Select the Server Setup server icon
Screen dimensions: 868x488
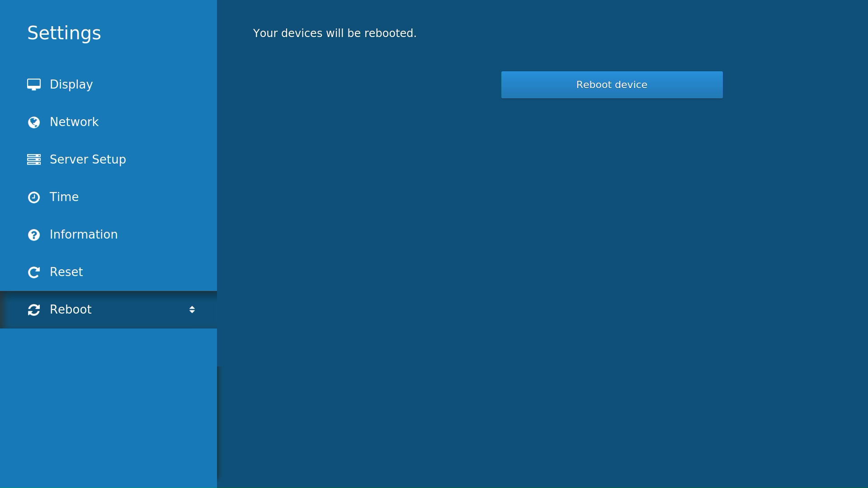34,160
